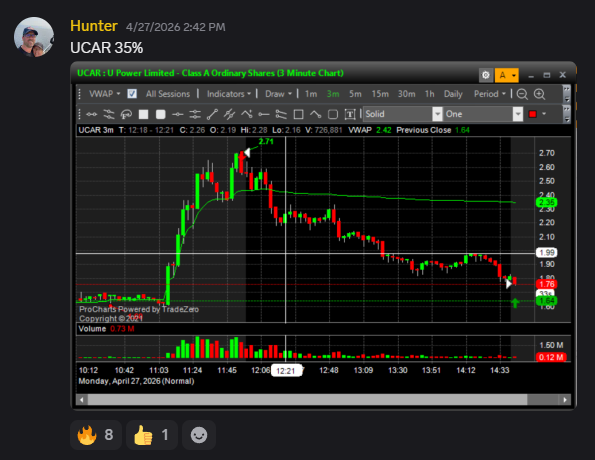The image size is (595, 460).
Task: Select the filled square shape tool
Action: pyautogui.click(x=143, y=114)
